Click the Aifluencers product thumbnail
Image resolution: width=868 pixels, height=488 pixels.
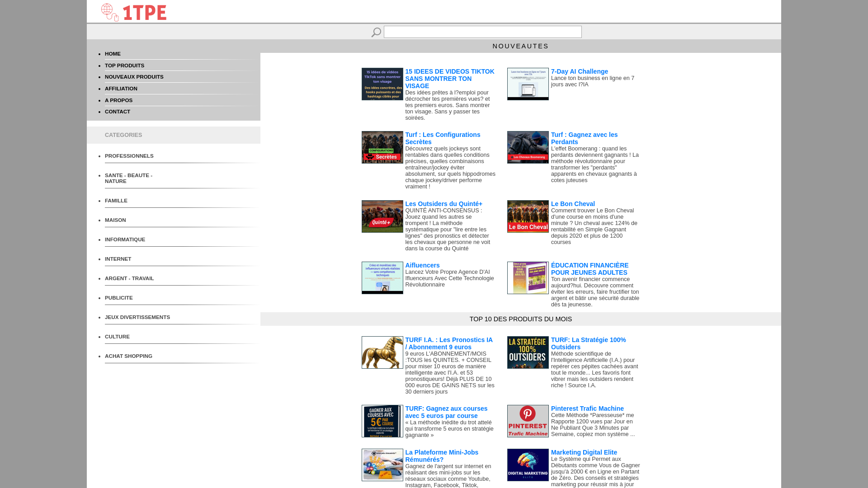pos(382,278)
